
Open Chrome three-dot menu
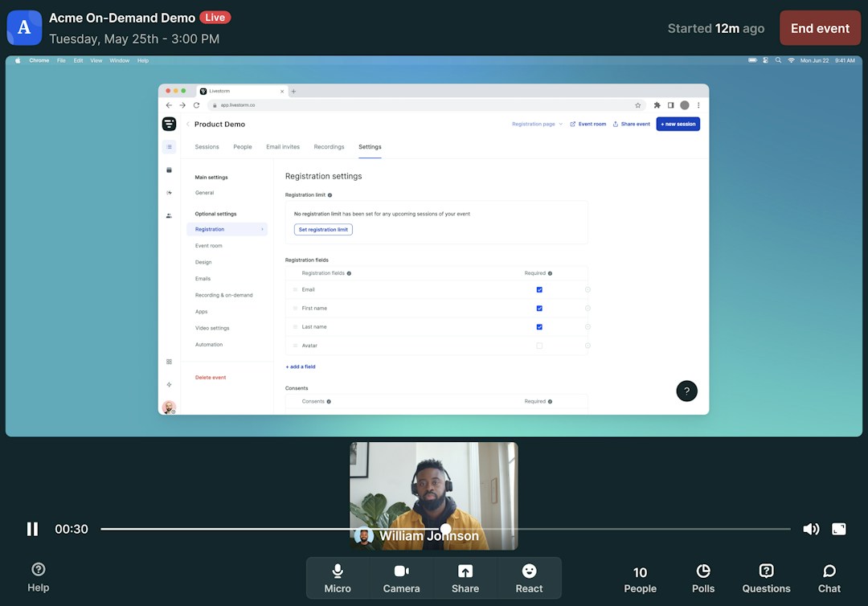pyautogui.click(x=698, y=105)
